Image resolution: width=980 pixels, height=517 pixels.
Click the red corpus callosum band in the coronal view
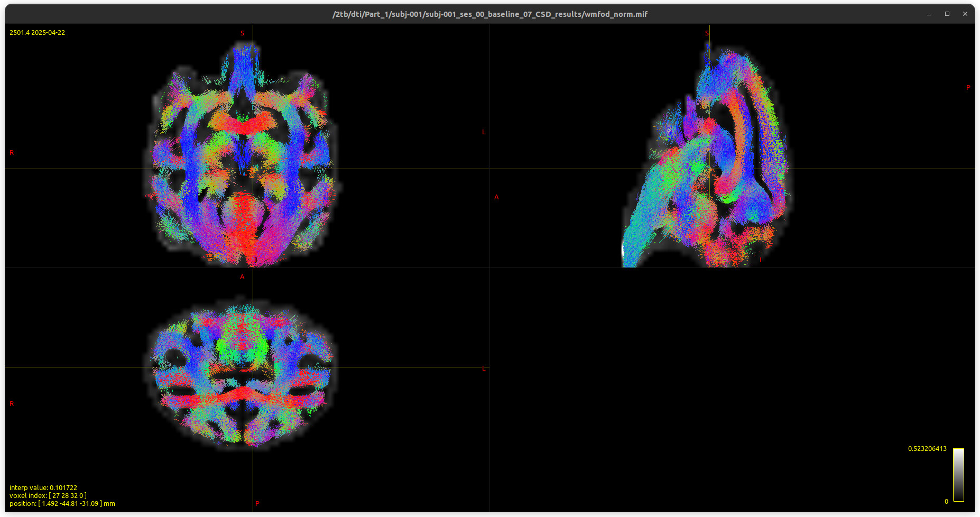pyautogui.click(x=243, y=125)
